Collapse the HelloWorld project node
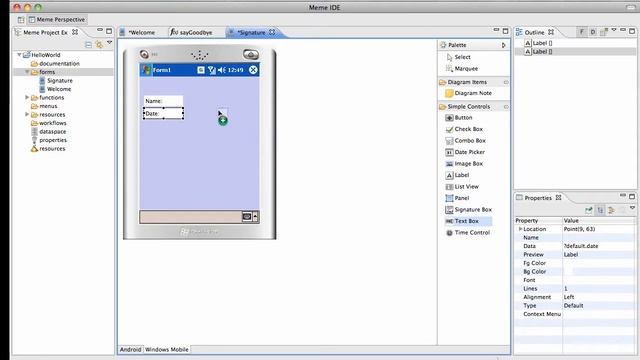This screenshot has width=640, height=360. click(x=19, y=54)
